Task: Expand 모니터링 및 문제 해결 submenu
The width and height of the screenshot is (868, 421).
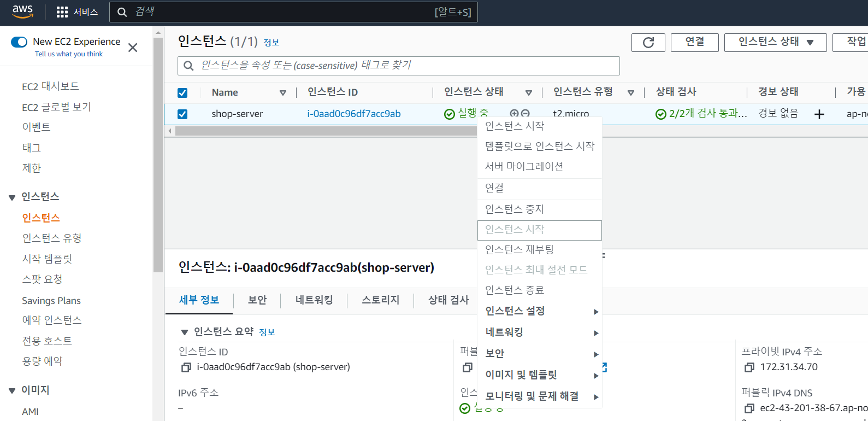Action: 540,396
